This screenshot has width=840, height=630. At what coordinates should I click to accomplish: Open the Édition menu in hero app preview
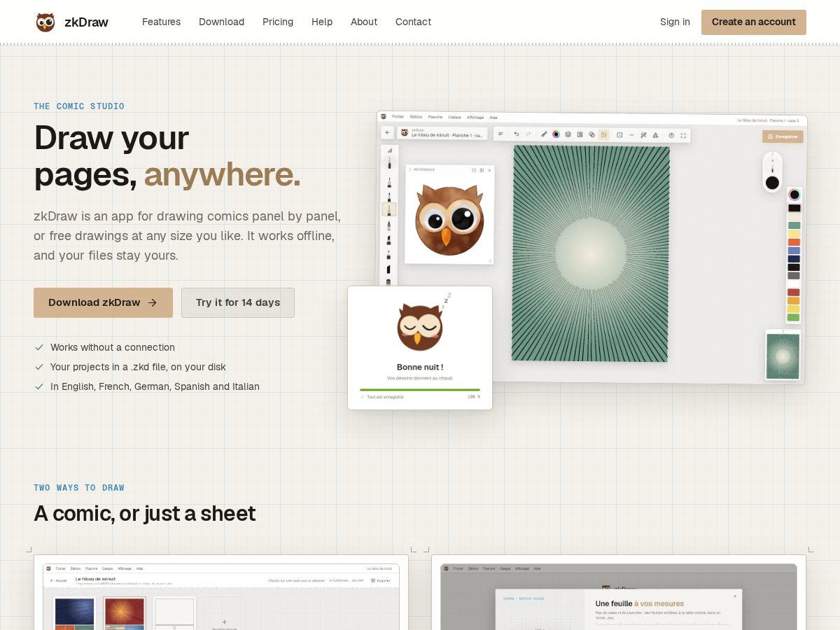(x=416, y=117)
